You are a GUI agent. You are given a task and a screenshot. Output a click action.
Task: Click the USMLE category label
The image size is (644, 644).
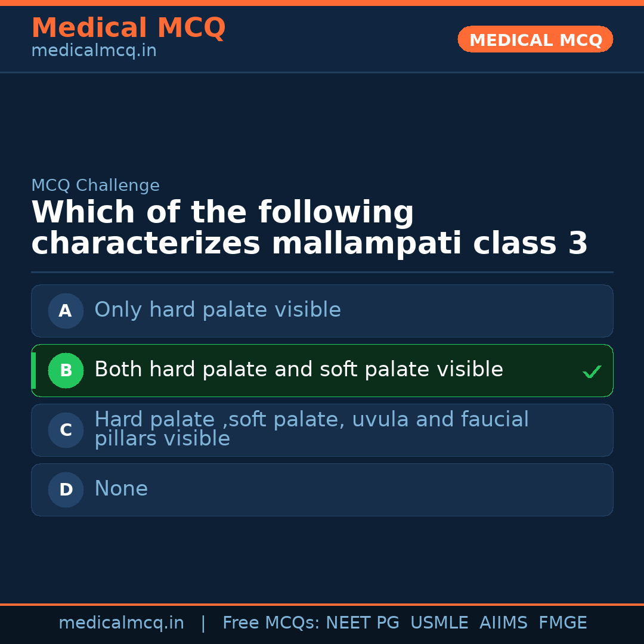tap(439, 623)
